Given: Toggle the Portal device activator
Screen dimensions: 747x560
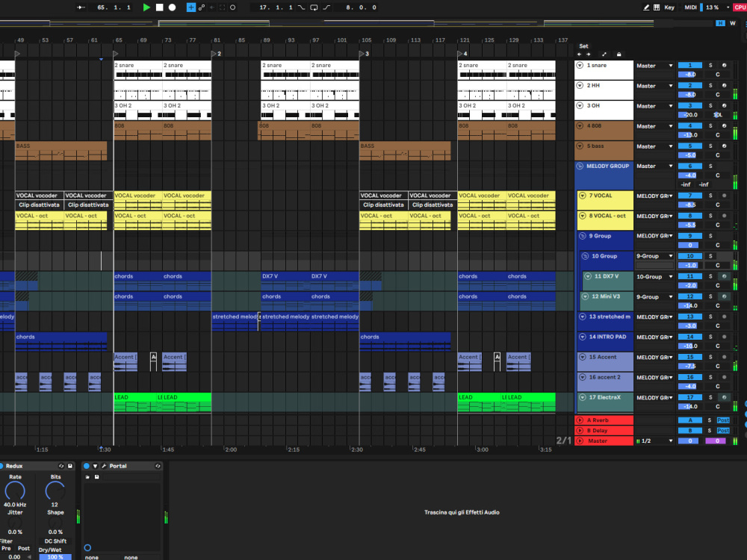Looking at the screenshot, I should coord(87,466).
